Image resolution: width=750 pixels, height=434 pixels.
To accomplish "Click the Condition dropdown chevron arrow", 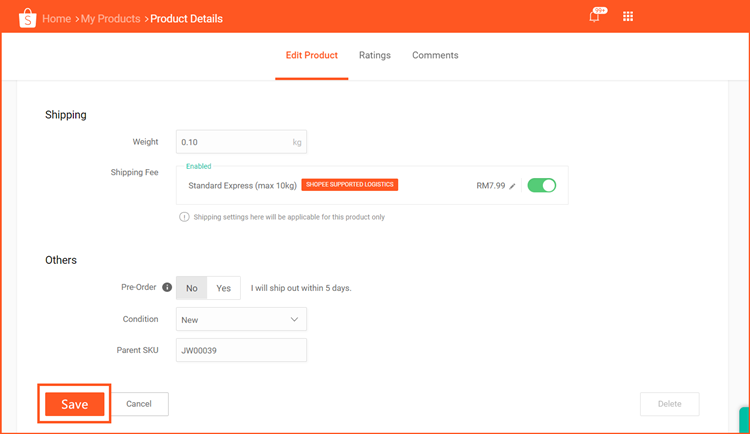I will tap(294, 319).
